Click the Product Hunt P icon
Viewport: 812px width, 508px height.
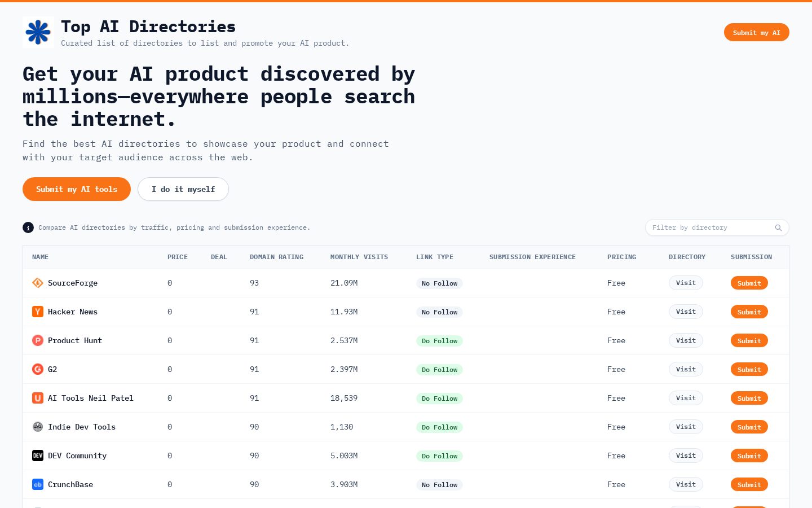38,340
